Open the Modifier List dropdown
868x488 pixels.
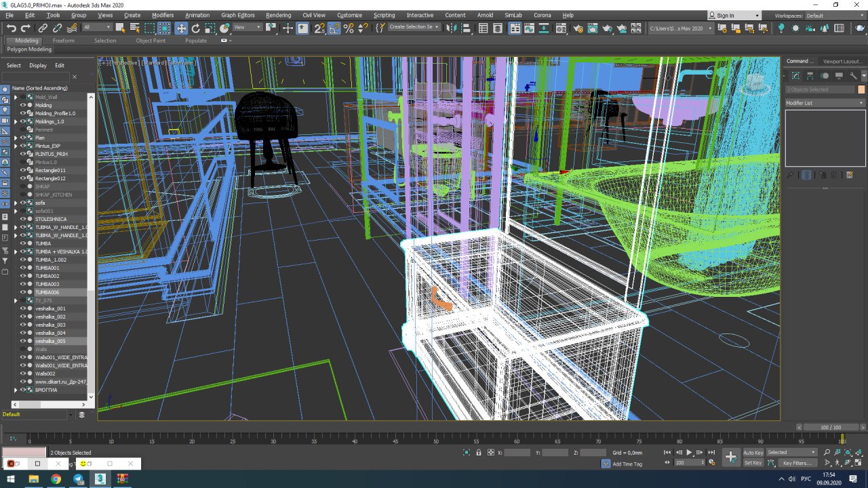point(825,103)
